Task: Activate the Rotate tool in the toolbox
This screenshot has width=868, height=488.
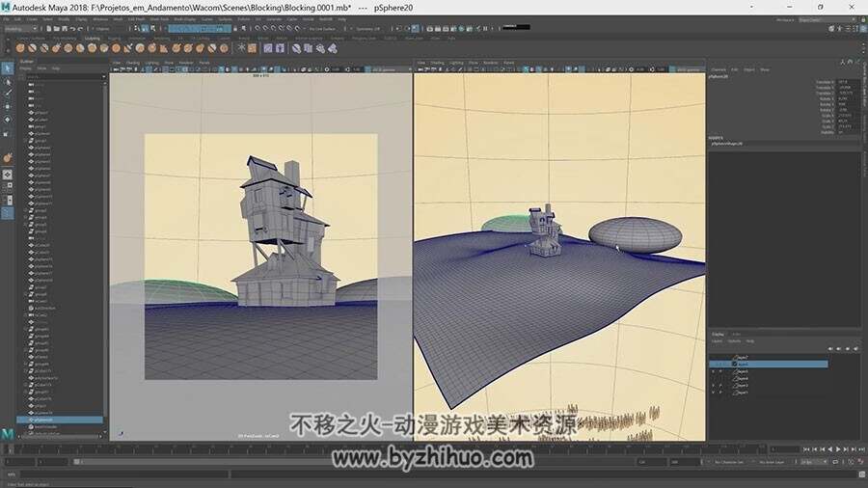Action: 7,120
